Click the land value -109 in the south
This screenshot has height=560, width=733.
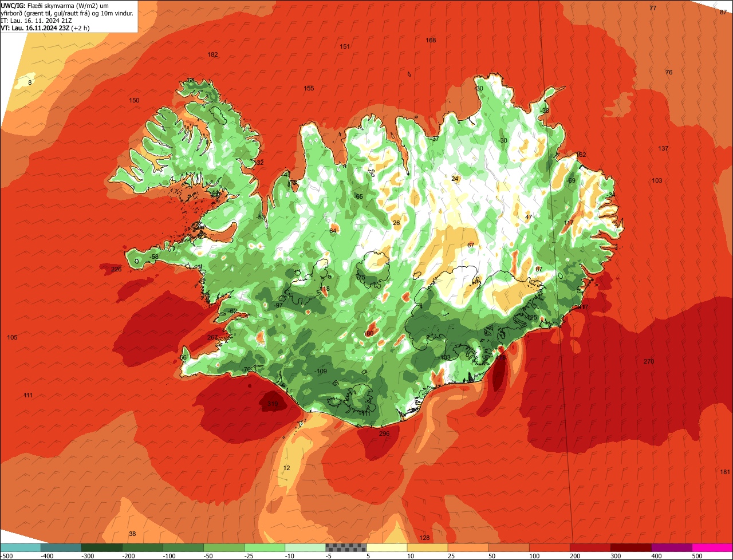point(321,371)
